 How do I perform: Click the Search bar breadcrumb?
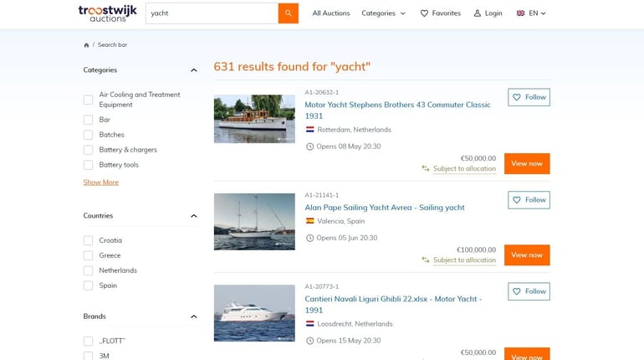click(x=112, y=45)
